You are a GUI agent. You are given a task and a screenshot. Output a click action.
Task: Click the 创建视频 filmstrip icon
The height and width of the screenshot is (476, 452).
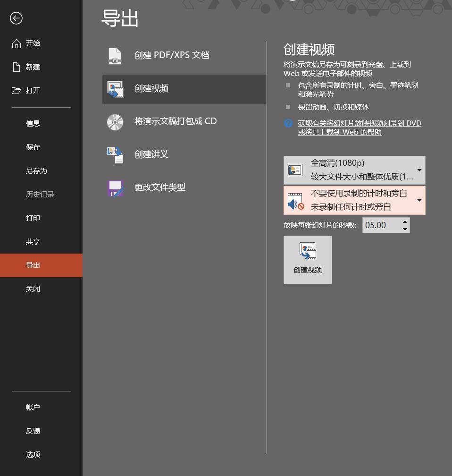115,88
